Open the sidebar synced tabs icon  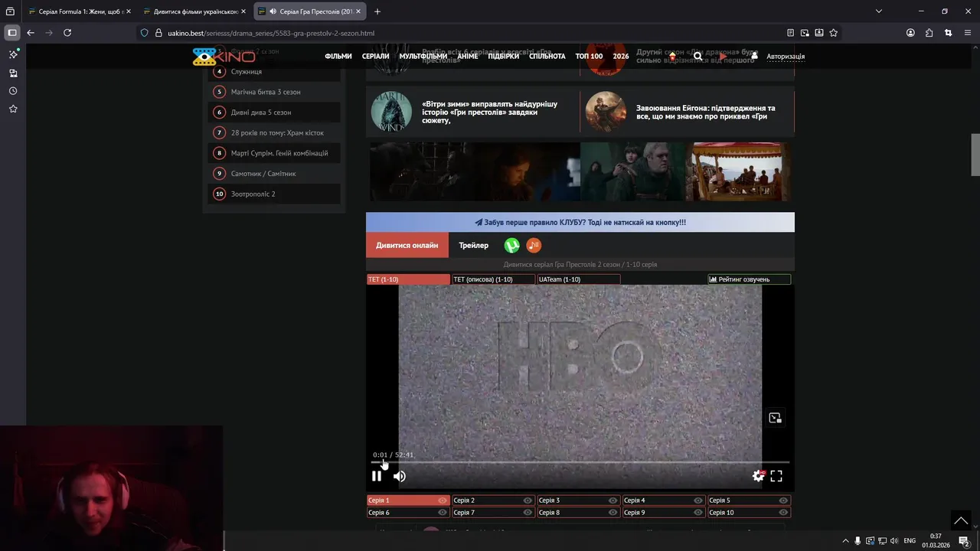[13, 73]
